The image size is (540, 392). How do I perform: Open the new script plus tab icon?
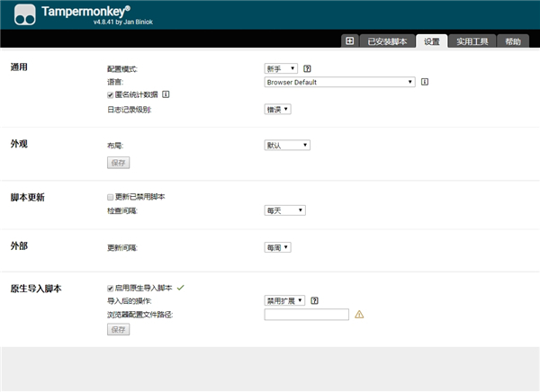[349, 41]
